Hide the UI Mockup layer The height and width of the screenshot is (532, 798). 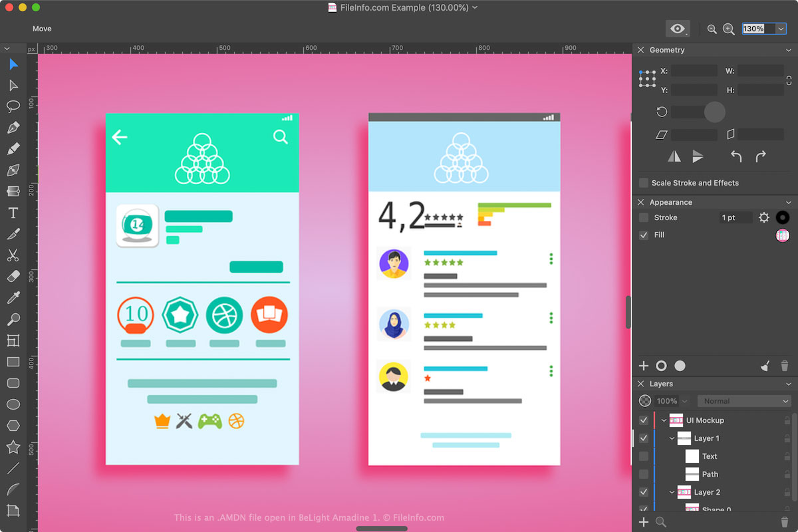coord(644,420)
